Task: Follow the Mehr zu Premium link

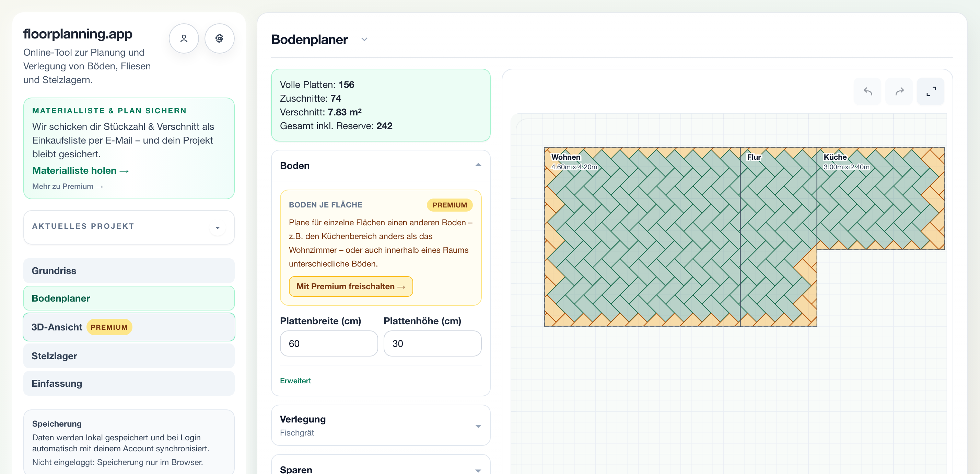Action: coord(68,187)
